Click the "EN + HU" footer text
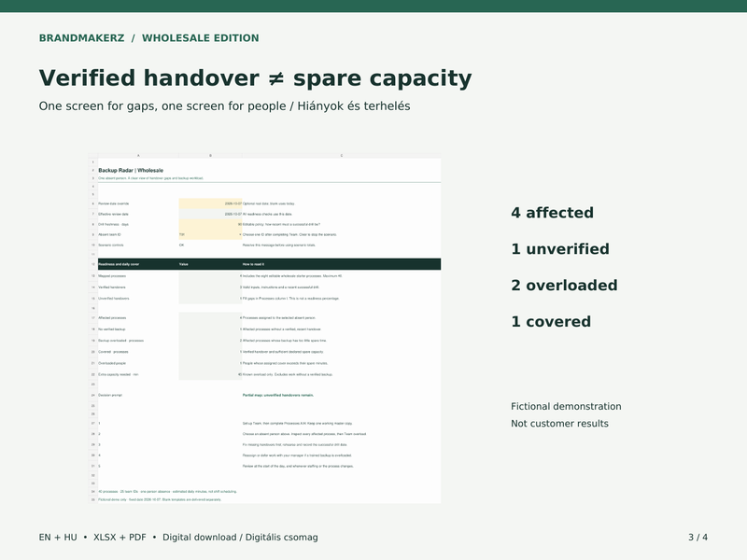Screen dimensions: 747x560 pyautogui.click(x=58, y=538)
